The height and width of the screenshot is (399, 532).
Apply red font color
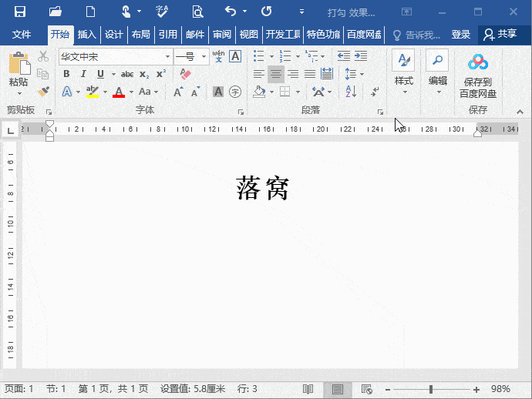tap(119, 92)
